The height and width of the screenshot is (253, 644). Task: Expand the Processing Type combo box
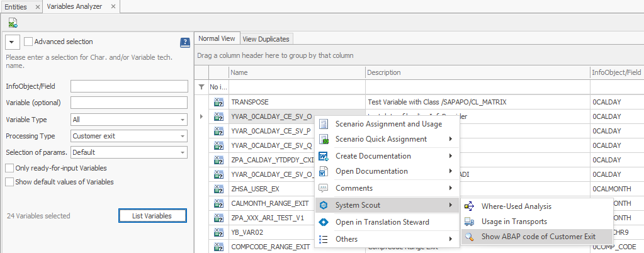coord(182,136)
